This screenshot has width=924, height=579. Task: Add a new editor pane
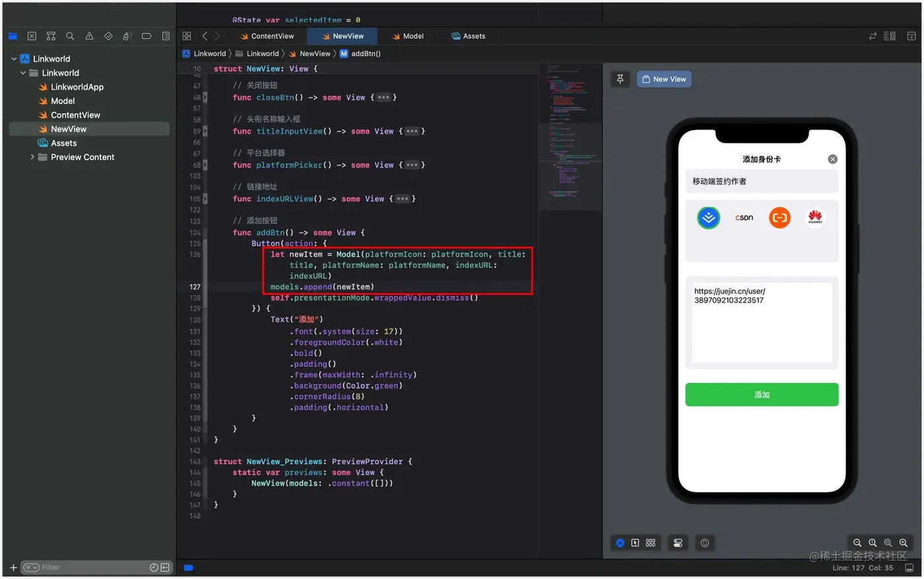[x=911, y=36]
